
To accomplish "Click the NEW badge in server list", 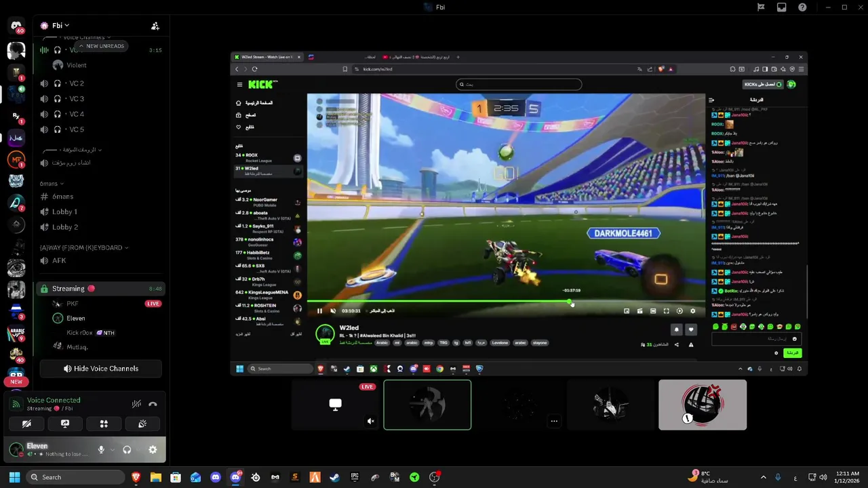I will click(x=16, y=382).
